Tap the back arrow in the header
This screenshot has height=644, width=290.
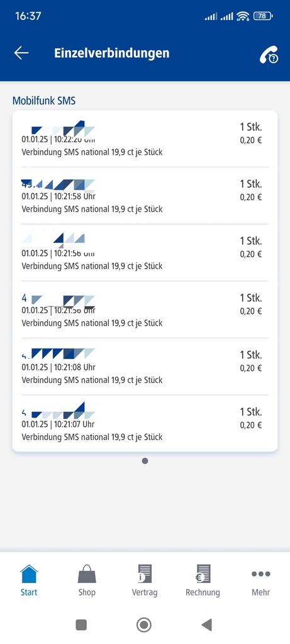[x=21, y=53]
